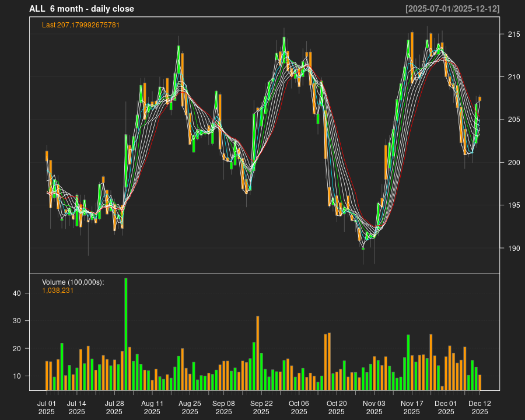
Task: Click the 40 tick on the volume axis
Action: pos(17,293)
